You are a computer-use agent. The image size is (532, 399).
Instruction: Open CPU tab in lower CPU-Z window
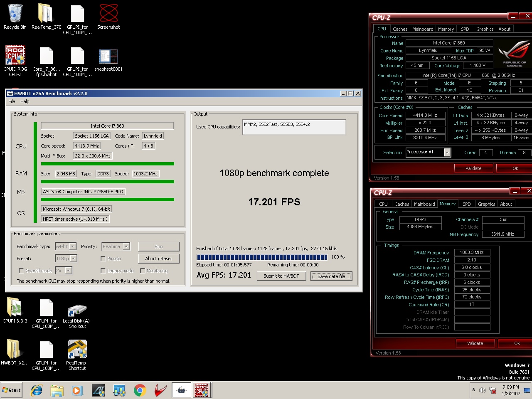(383, 204)
